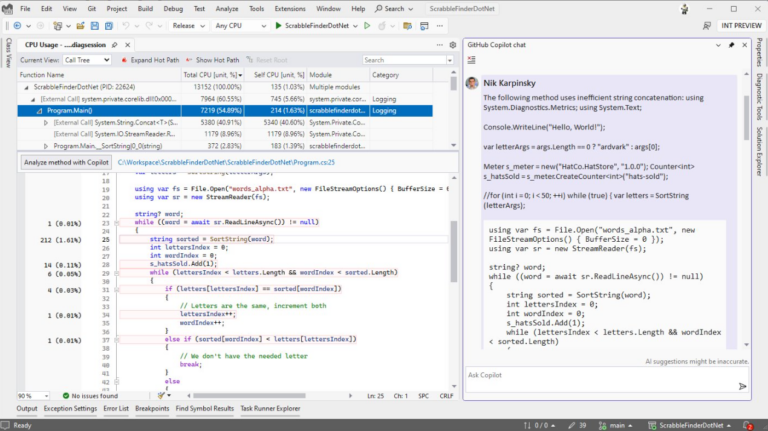The width and height of the screenshot is (768, 431).
Task: Switch to the Error List tab
Action: tap(116, 408)
